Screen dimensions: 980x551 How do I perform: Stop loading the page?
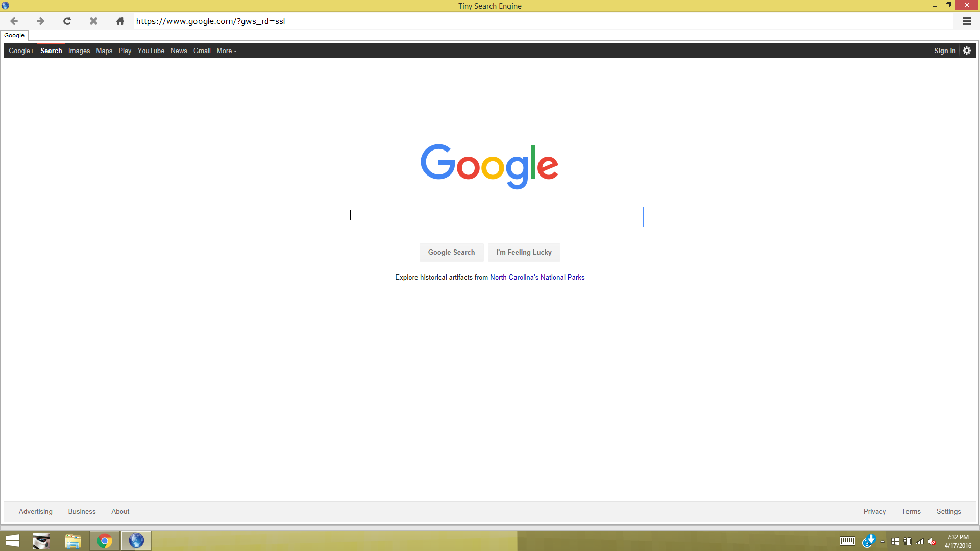coord(93,21)
